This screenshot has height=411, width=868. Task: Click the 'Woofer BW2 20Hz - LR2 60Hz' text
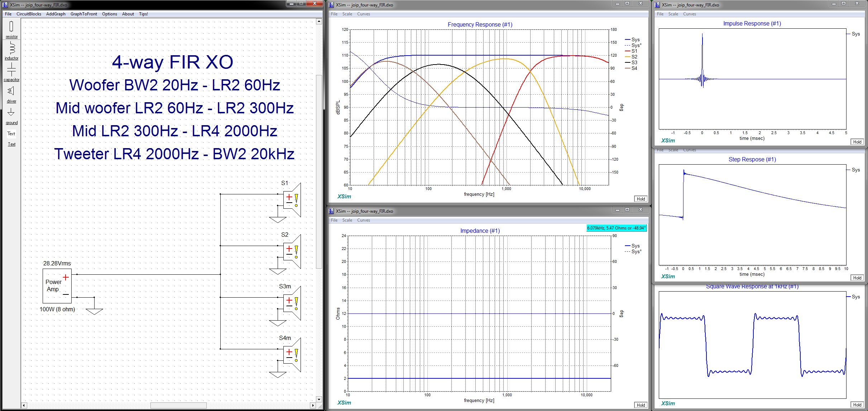point(175,85)
